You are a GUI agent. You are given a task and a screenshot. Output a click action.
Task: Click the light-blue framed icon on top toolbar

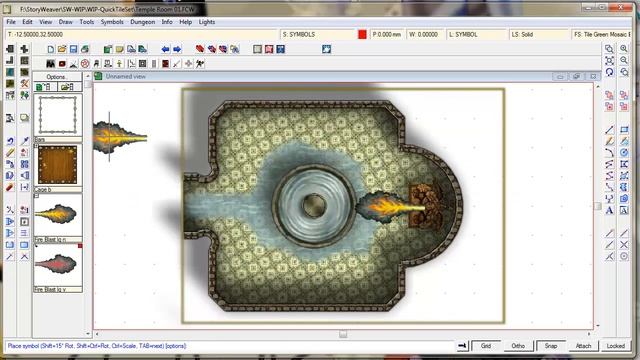point(326,49)
